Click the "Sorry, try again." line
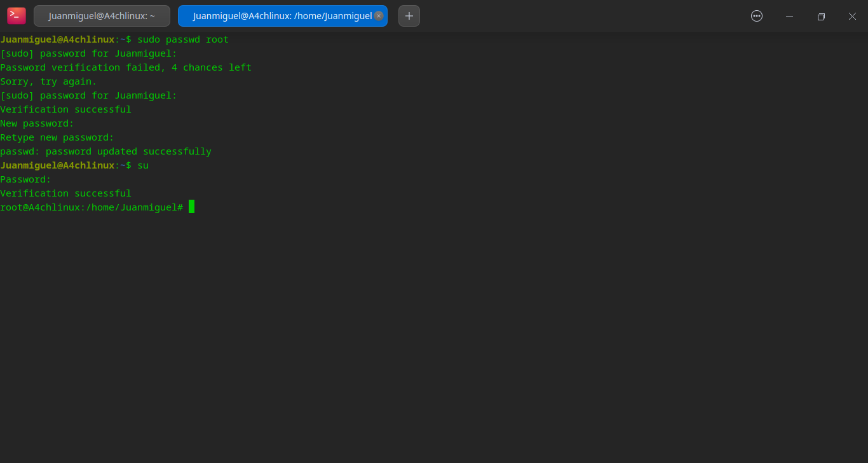The width and height of the screenshot is (868, 463). [48, 81]
